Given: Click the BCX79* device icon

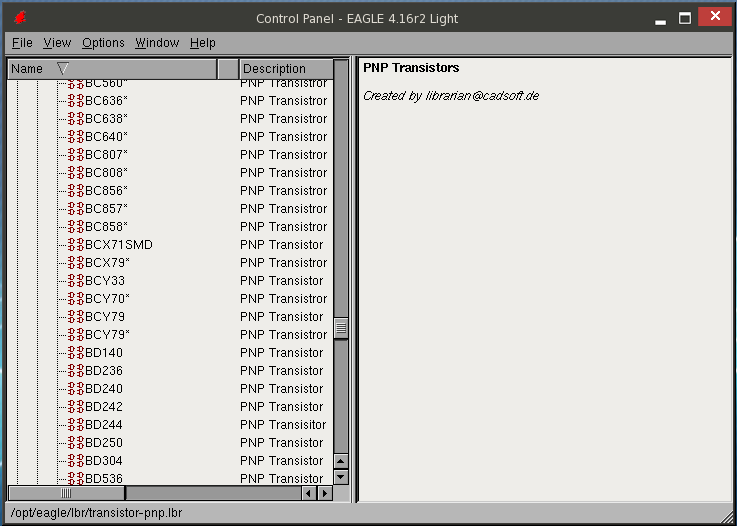Looking at the screenshot, I should coord(76,263).
